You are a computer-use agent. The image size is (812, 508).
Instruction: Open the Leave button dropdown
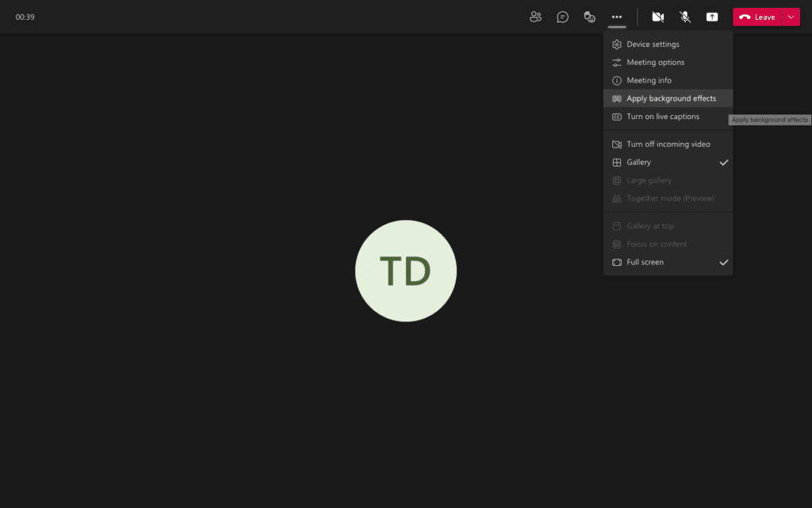pos(791,17)
